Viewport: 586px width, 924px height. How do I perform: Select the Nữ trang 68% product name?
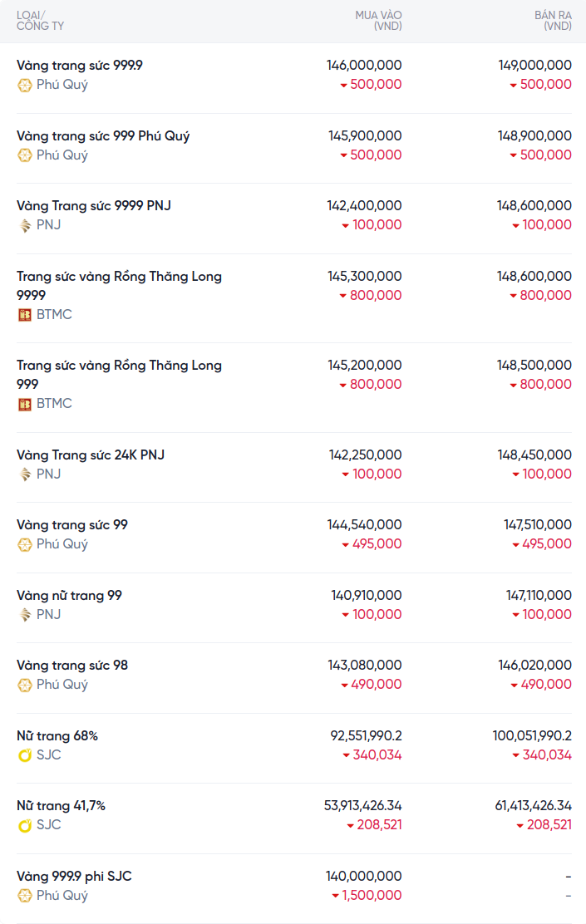click(57, 736)
